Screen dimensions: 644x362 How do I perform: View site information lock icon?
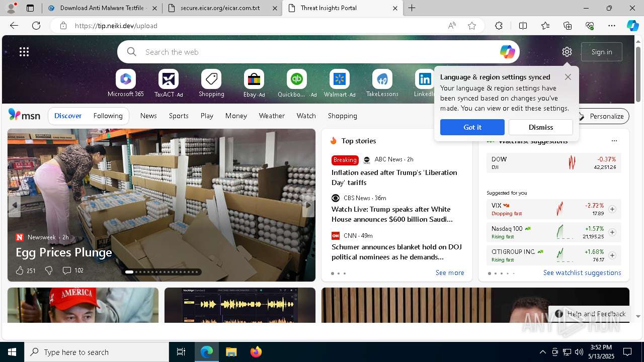[x=63, y=26]
